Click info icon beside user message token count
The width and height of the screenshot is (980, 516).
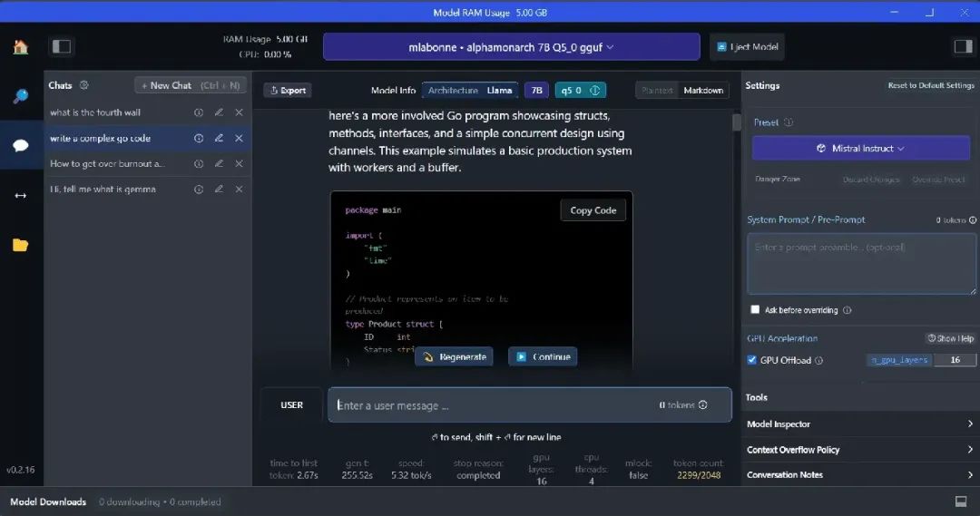pos(703,404)
